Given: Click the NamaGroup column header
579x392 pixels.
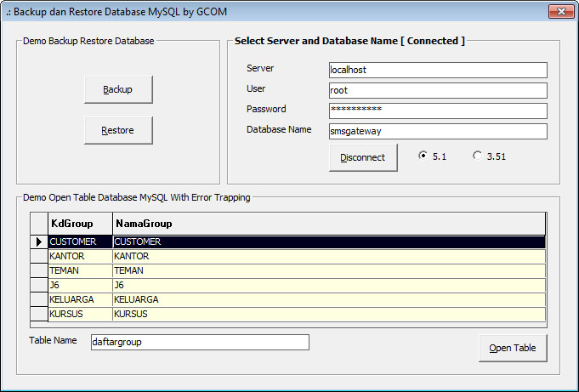Looking at the screenshot, I should point(327,224).
